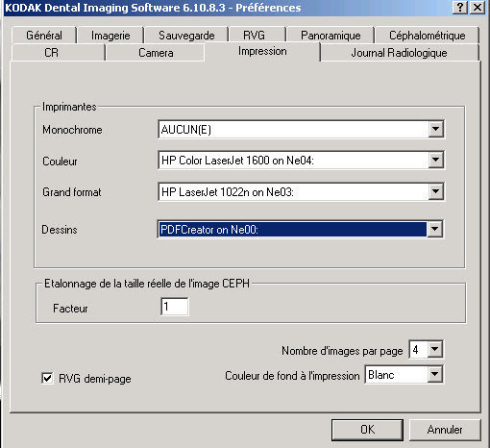The width and height of the screenshot is (490, 448).
Task: Open the Imagerie tab
Action: pos(110,36)
